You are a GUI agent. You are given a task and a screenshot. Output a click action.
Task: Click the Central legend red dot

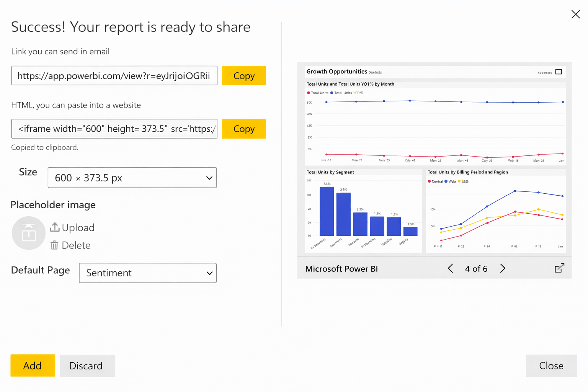pyautogui.click(x=430, y=181)
